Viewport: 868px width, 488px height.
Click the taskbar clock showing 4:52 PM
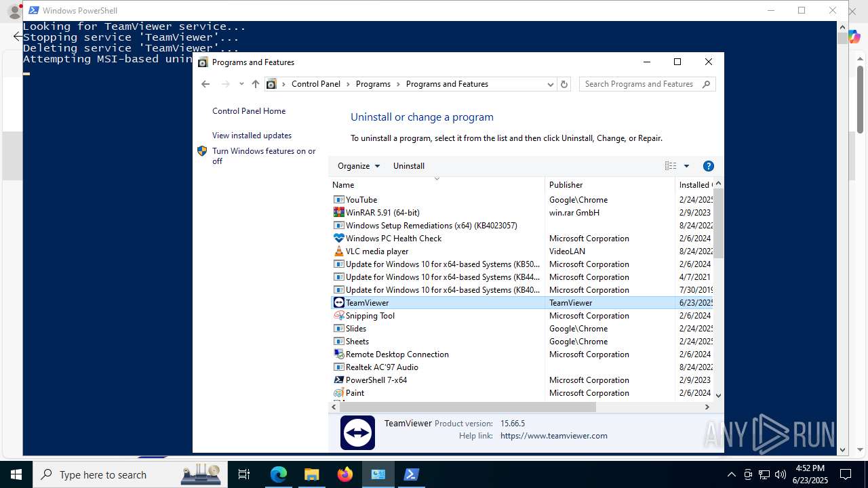[x=810, y=474]
